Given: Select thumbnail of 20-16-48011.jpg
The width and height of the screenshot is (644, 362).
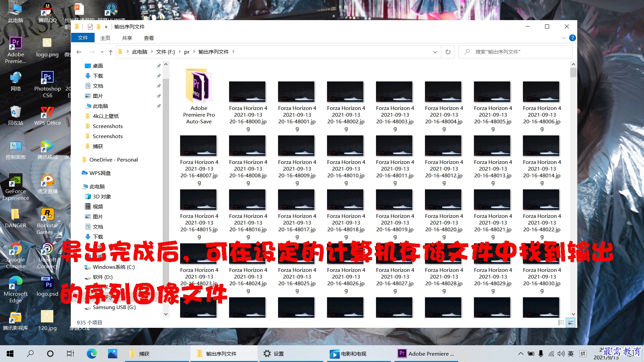Looking at the screenshot, I should (x=394, y=145).
